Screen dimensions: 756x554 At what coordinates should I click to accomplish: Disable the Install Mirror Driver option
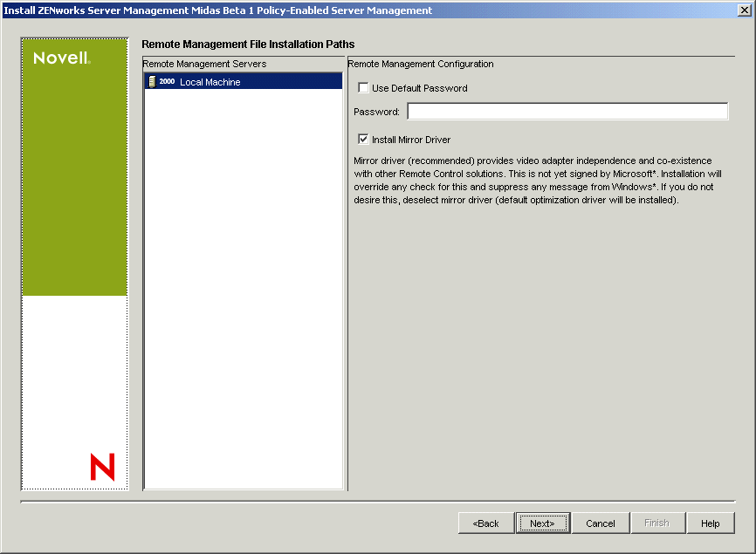pos(363,139)
